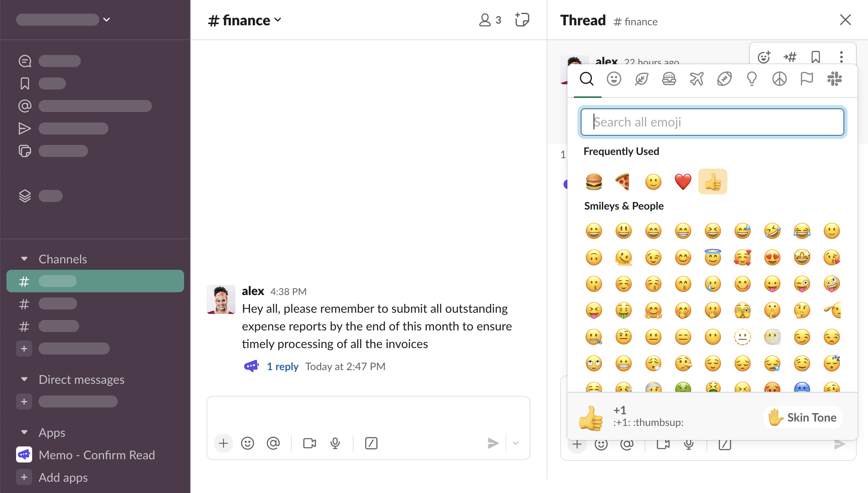
Task: Open the 1 reply thread link
Action: point(283,367)
